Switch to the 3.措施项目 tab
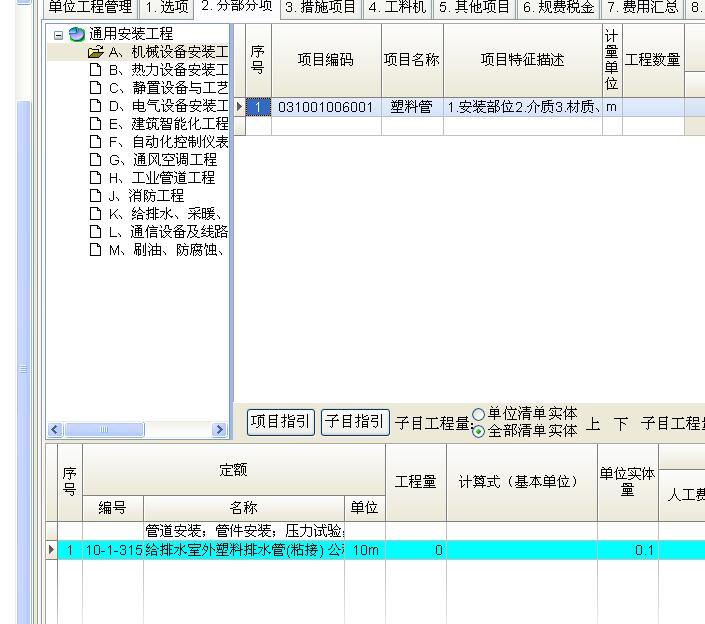This screenshot has width=705, height=624. 321,7
